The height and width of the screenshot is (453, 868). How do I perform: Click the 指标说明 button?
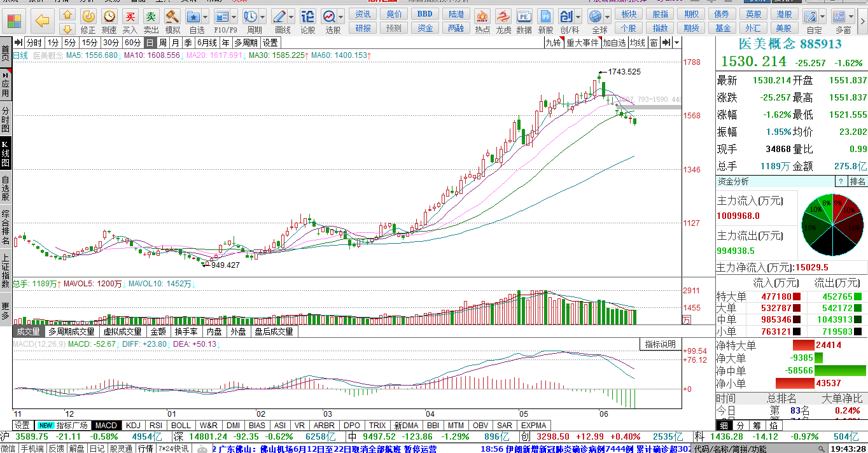(661, 344)
